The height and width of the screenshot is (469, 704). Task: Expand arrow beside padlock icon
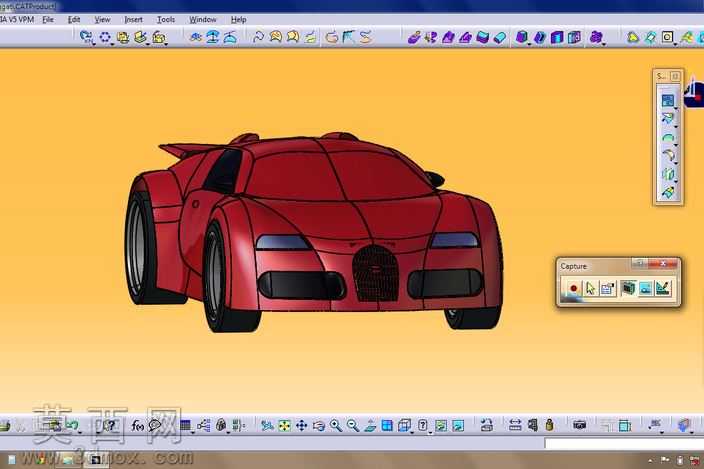click(x=228, y=433)
